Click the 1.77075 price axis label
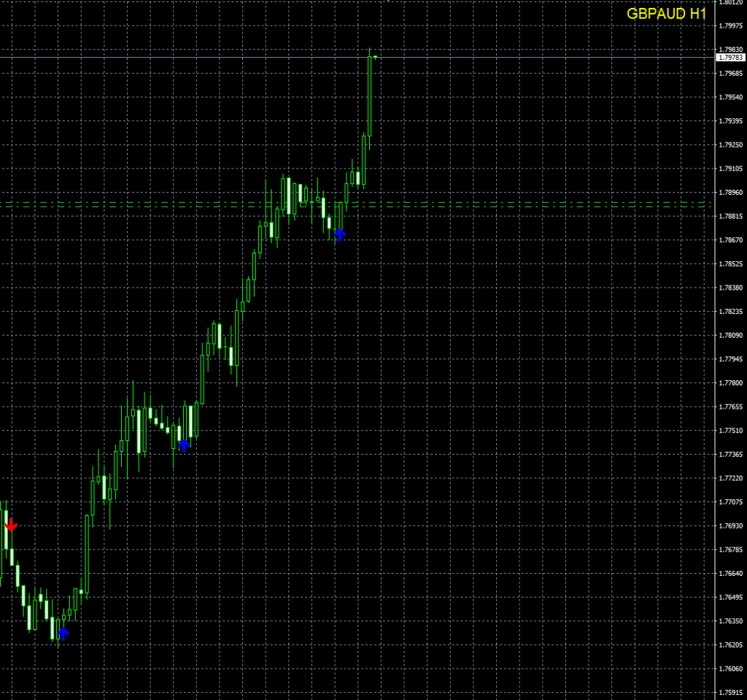Image resolution: width=747 pixels, height=700 pixels. coord(730,502)
